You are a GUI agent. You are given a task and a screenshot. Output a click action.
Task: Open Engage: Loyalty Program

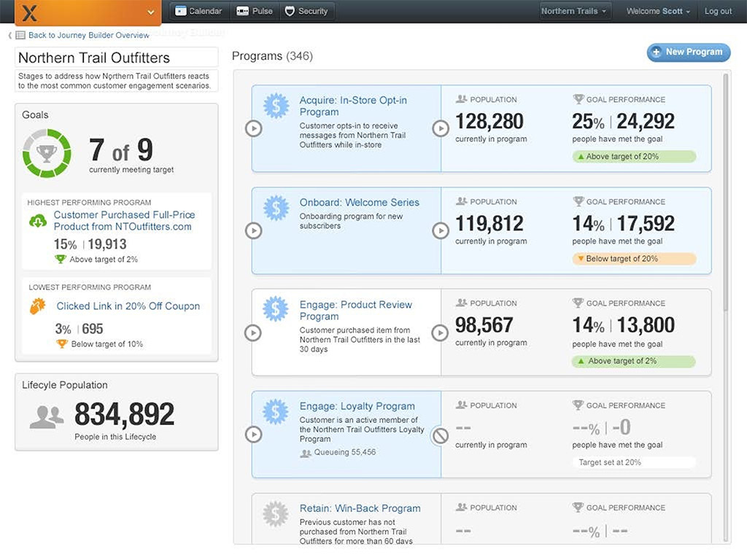click(357, 406)
